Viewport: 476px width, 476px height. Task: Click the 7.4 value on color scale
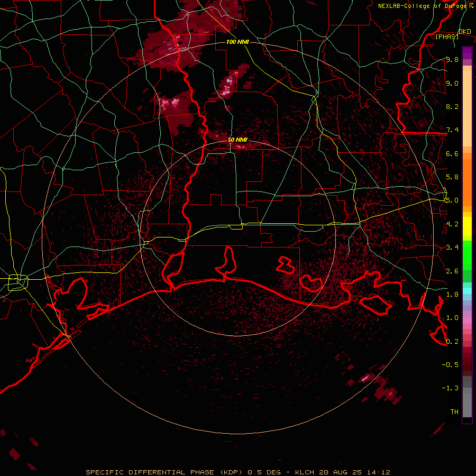pos(452,130)
